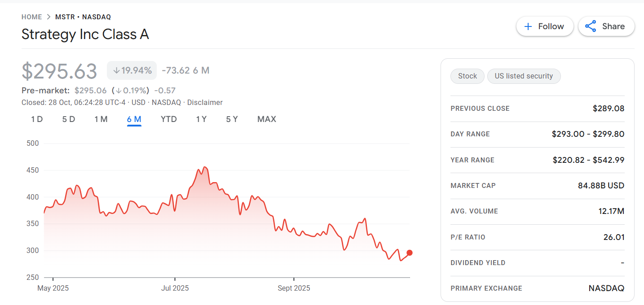The width and height of the screenshot is (644, 305).
Task: Open the 1 Y chart range
Action: point(201,119)
